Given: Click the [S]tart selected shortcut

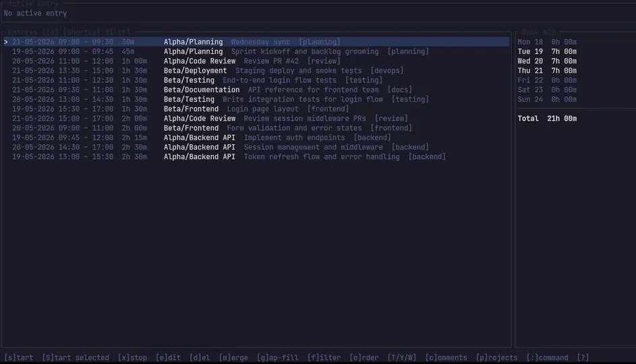Looking at the screenshot, I should (76, 357).
